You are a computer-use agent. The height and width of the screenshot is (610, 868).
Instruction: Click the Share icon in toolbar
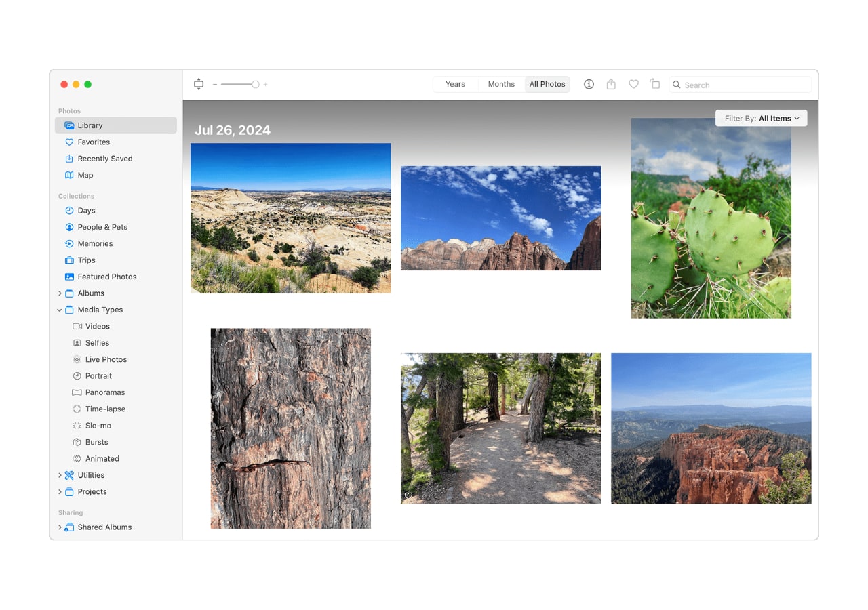click(611, 84)
